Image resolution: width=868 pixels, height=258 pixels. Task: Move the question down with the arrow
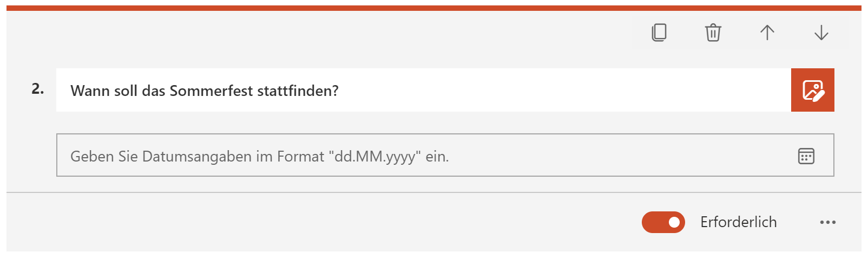[821, 33]
